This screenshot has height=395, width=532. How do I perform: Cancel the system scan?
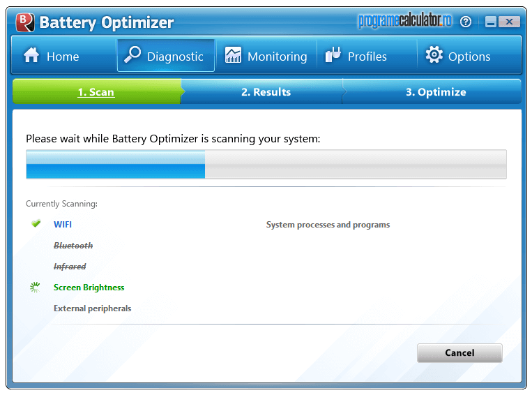[459, 353]
